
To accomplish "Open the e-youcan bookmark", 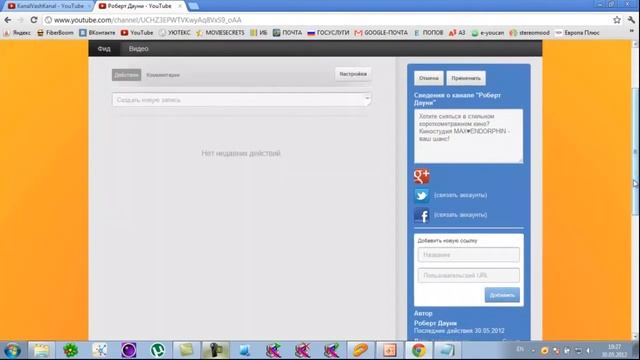I will click(x=487, y=33).
